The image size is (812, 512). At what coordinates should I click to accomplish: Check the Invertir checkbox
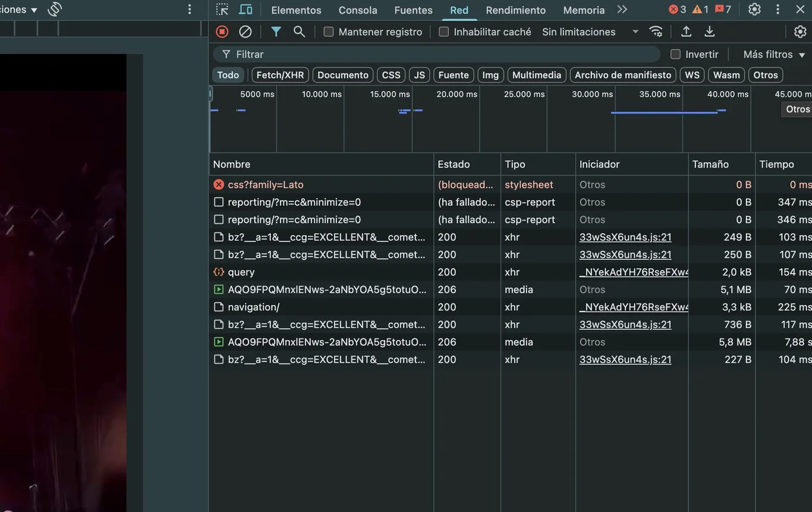click(675, 54)
